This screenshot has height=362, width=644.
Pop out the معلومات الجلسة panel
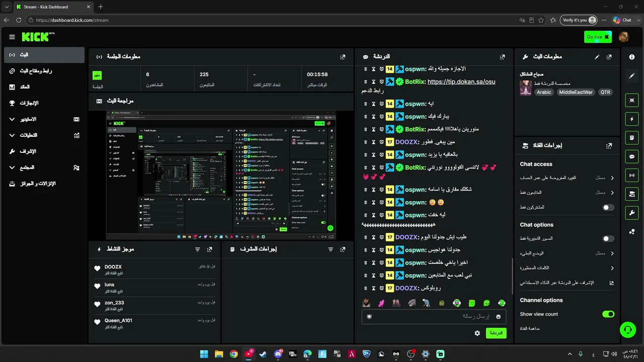[343, 57]
